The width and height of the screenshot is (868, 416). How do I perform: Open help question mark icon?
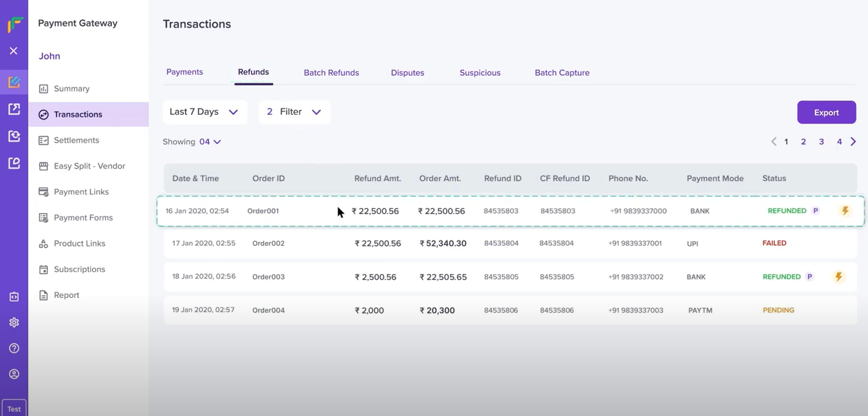click(x=14, y=348)
